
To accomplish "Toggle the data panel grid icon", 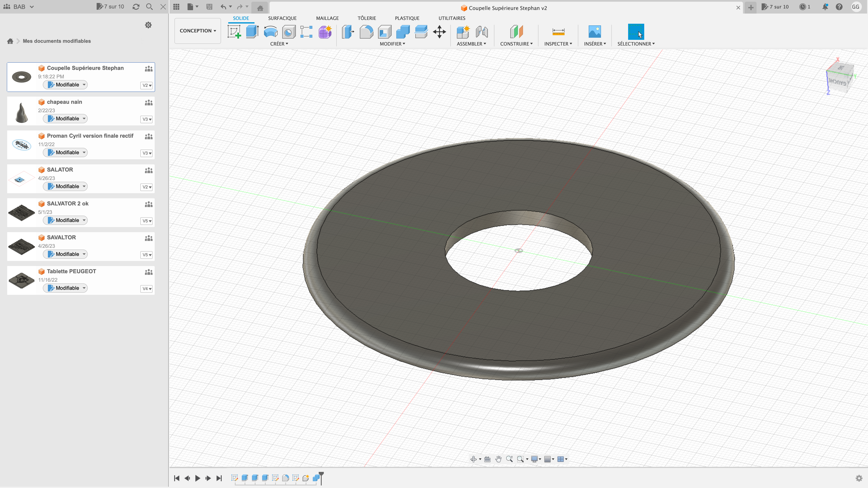I will click(x=176, y=7).
